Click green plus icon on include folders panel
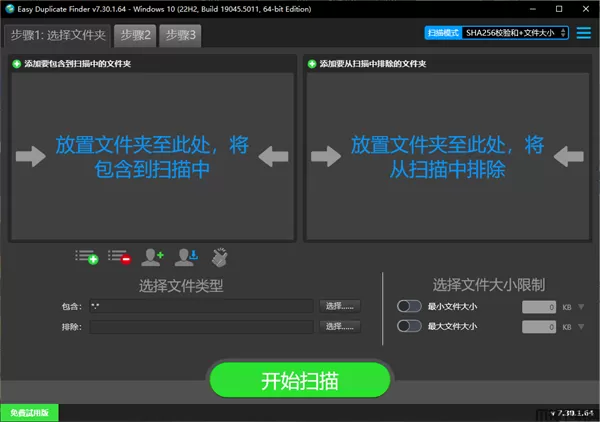Viewport: 600px width, 422px height. [17, 64]
